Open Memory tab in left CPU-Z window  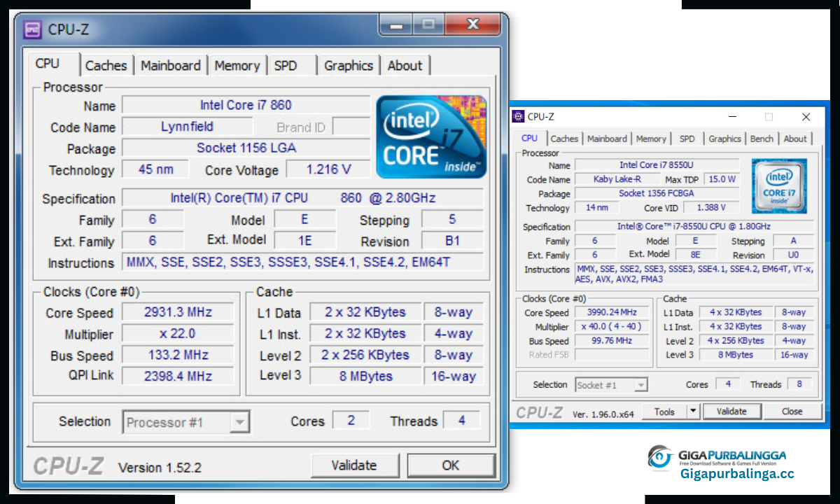[x=237, y=66]
